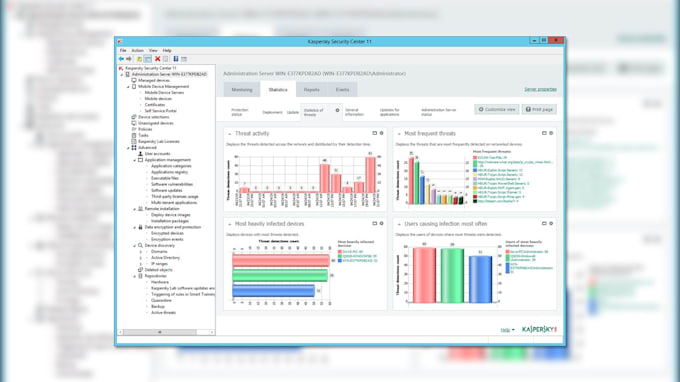
Task: Maximize Users causing infection most often panel
Action: pos(544,223)
